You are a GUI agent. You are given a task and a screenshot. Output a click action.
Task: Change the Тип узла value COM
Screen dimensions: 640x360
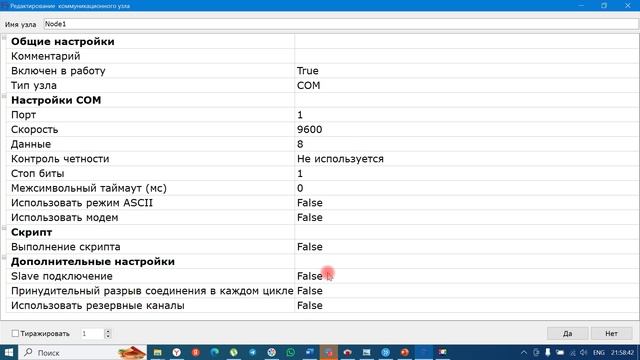(x=466, y=85)
